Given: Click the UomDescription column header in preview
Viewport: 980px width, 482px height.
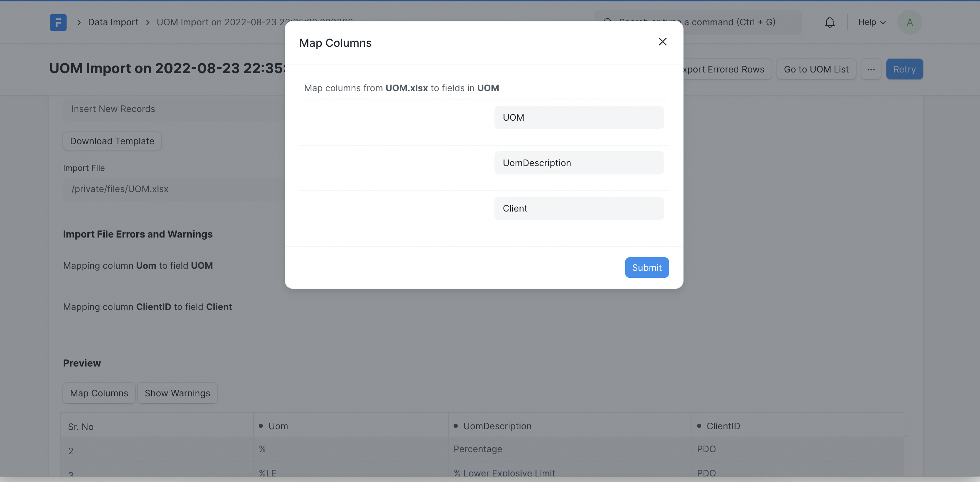Looking at the screenshot, I should pyautogui.click(x=497, y=426).
